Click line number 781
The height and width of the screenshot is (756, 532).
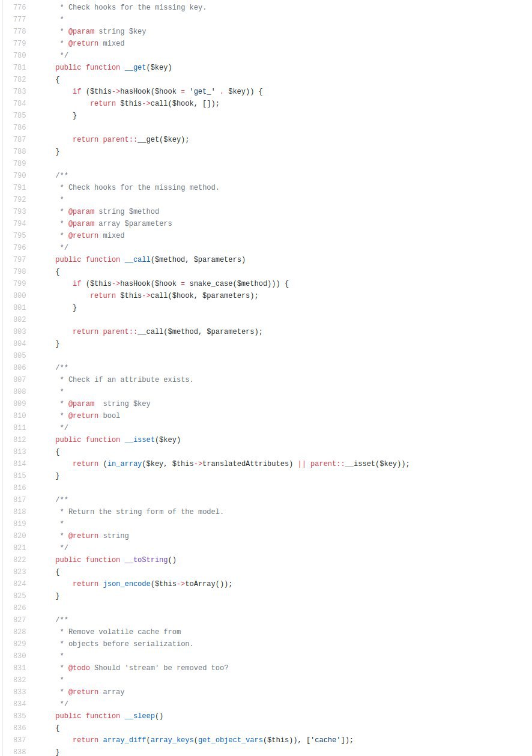point(19,67)
